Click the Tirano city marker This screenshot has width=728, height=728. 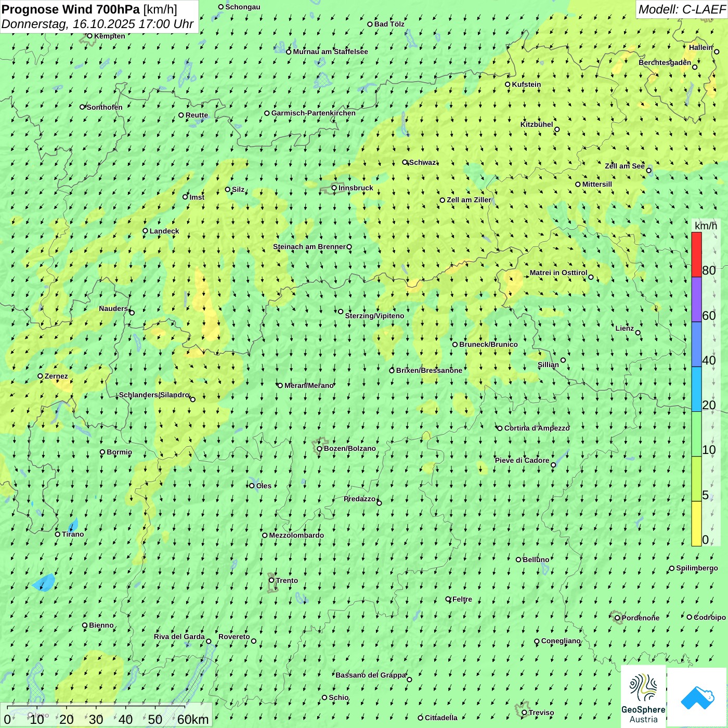[58, 535]
